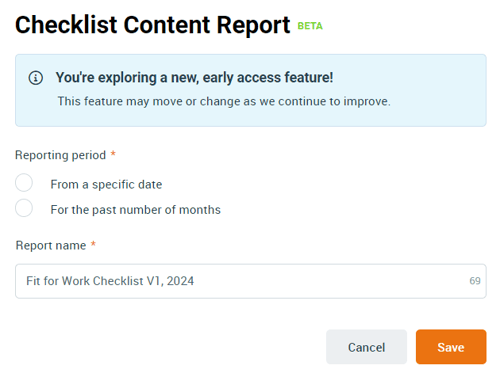Screen dimensions: 500x373
Task: Select the 'For the past number of months' radio
Action: point(24,208)
